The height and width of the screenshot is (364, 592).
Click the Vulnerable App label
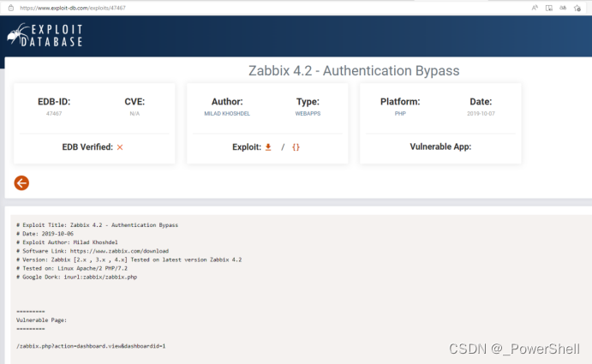[440, 146]
